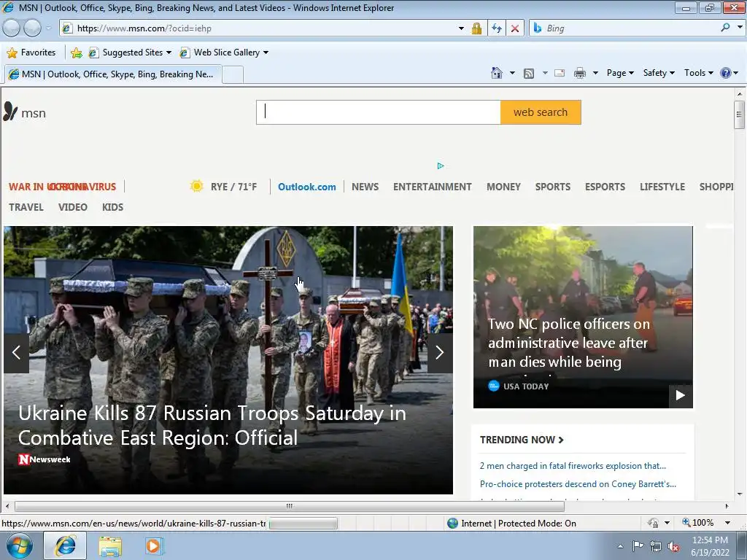Click the Stop loading red X button
747x560 pixels.
515,28
